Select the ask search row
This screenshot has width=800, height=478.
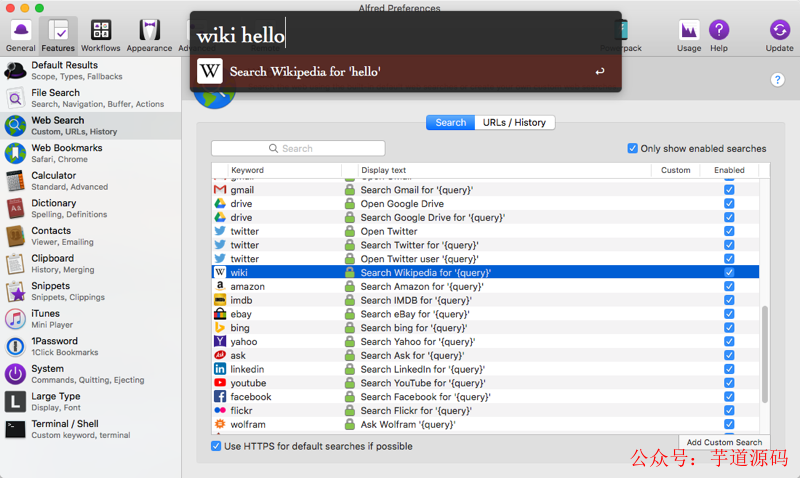(485, 355)
